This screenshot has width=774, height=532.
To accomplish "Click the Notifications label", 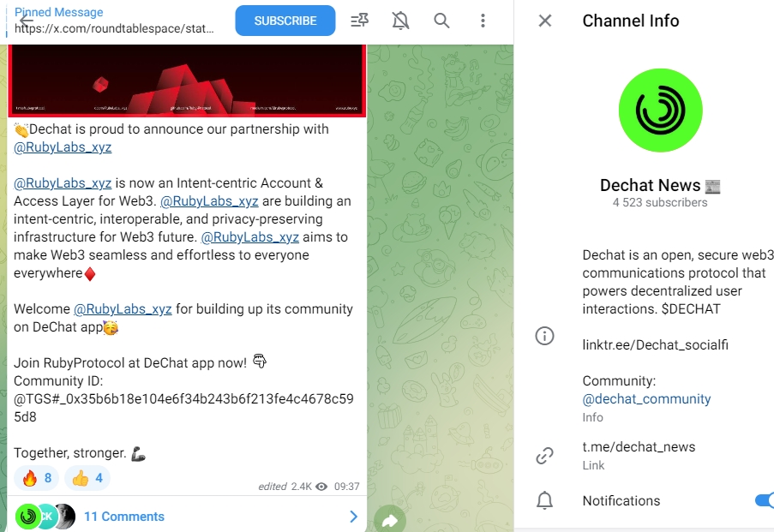I will (x=621, y=500).
